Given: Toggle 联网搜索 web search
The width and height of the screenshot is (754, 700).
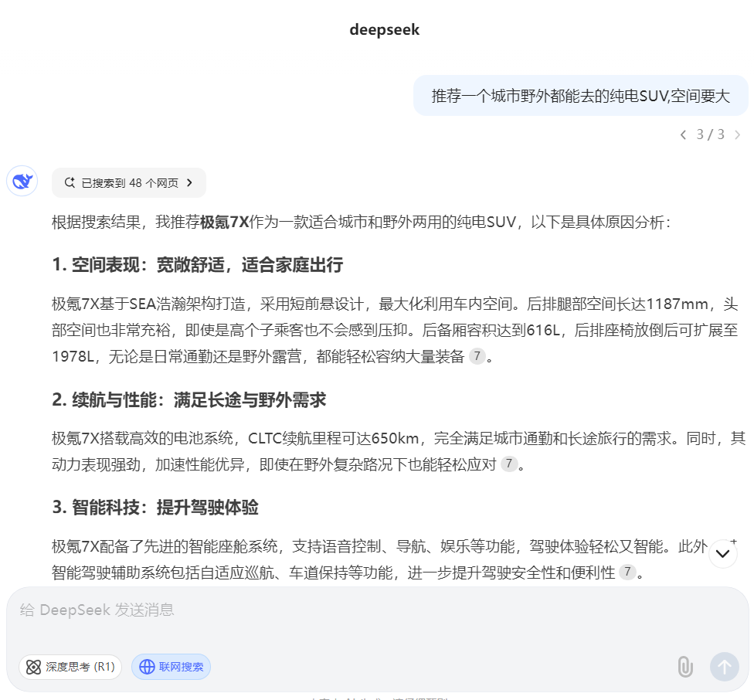Looking at the screenshot, I should [x=172, y=667].
